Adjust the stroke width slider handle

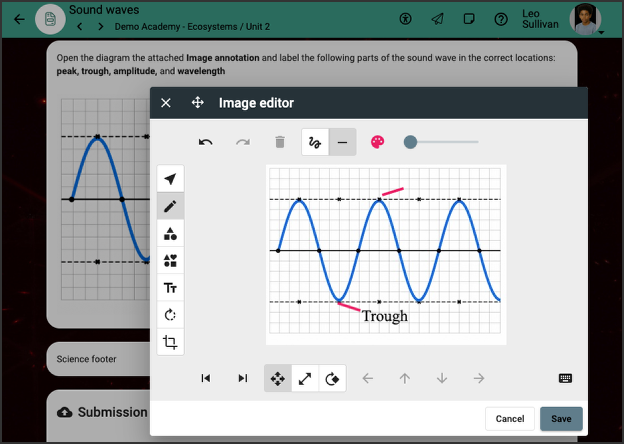410,142
